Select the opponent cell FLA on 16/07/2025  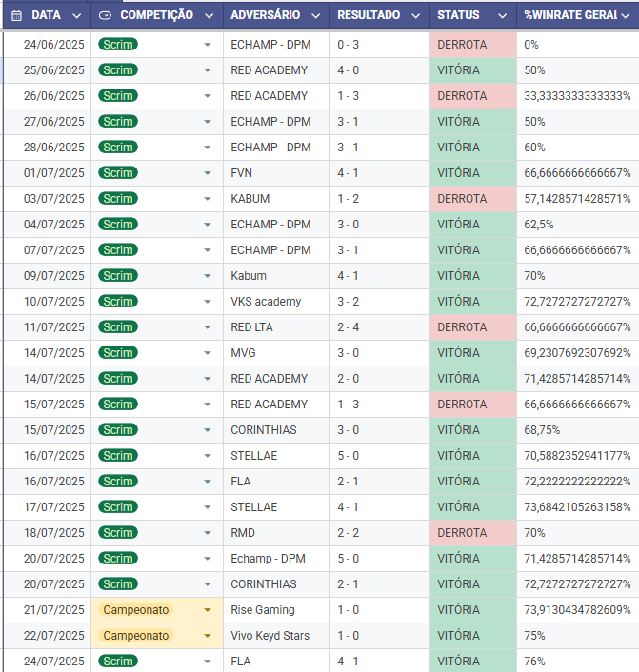pyautogui.click(x=276, y=482)
